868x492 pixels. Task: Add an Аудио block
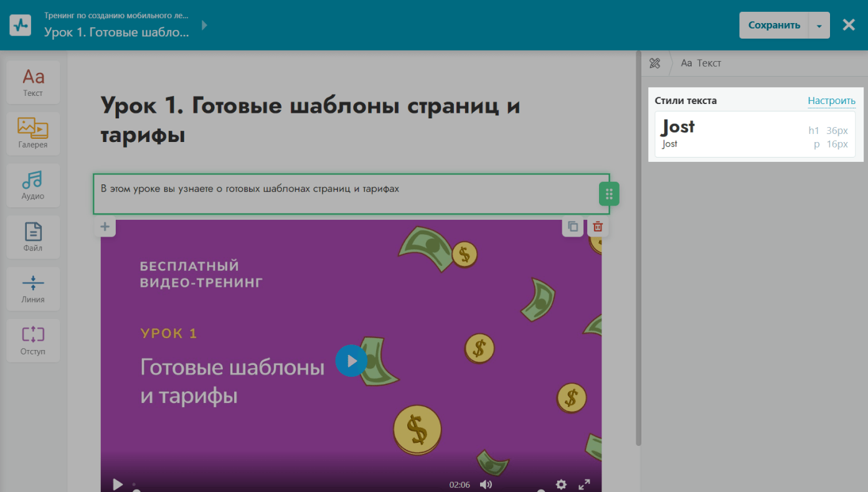(33, 185)
